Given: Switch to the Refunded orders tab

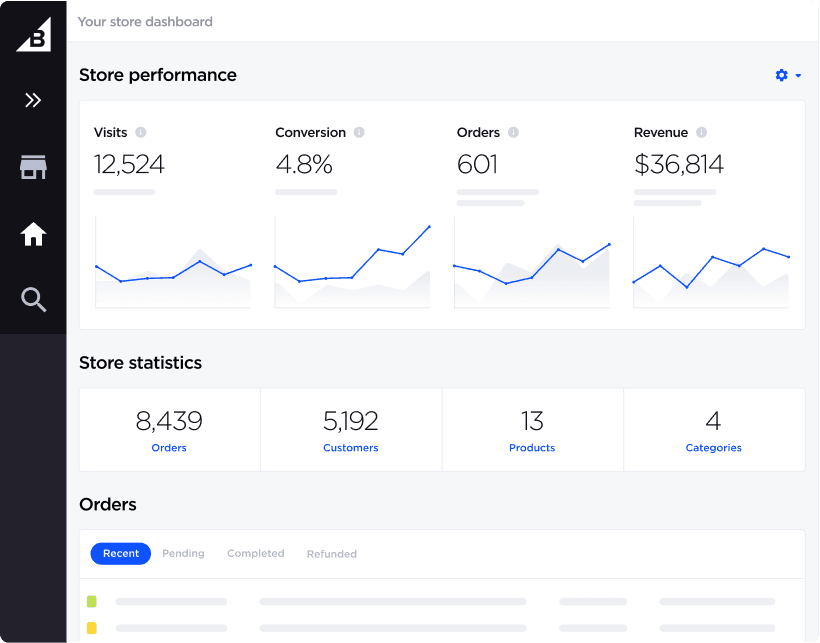Looking at the screenshot, I should pyautogui.click(x=331, y=553).
